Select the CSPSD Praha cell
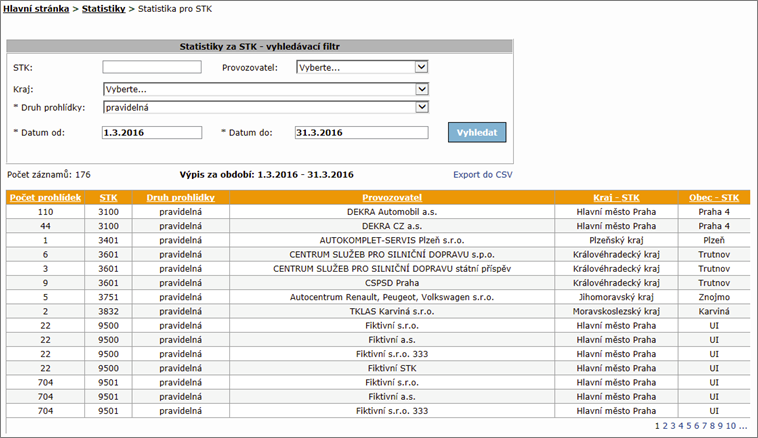This screenshot has height=438, width=758. (x=392, y=283)
